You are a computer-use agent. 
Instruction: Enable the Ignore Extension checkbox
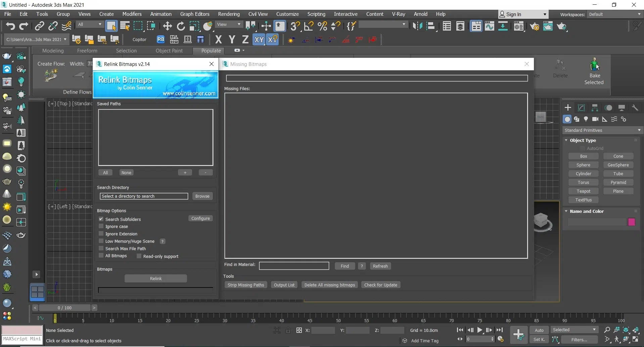point(101,234)
